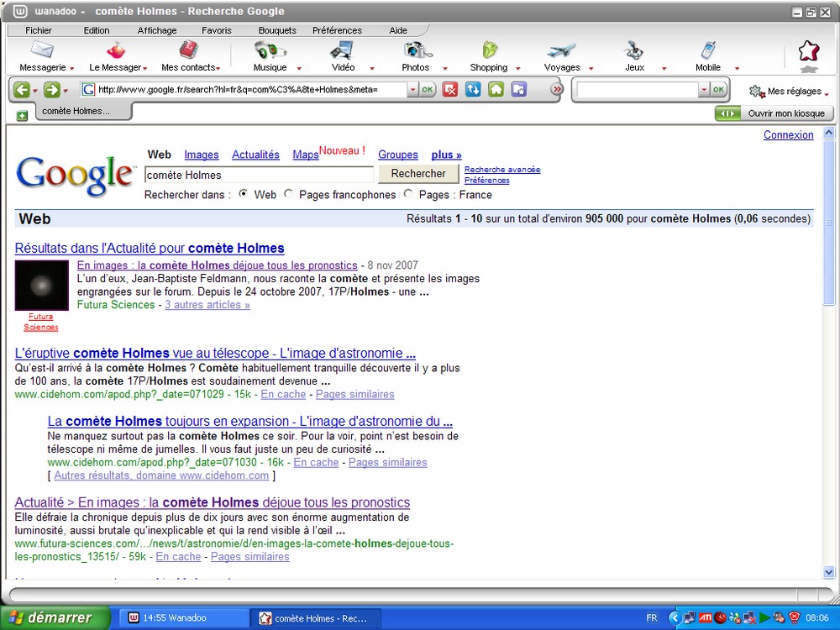Click the Mes réglages gear icon
840x630 pixels.
tap(757, 92)
